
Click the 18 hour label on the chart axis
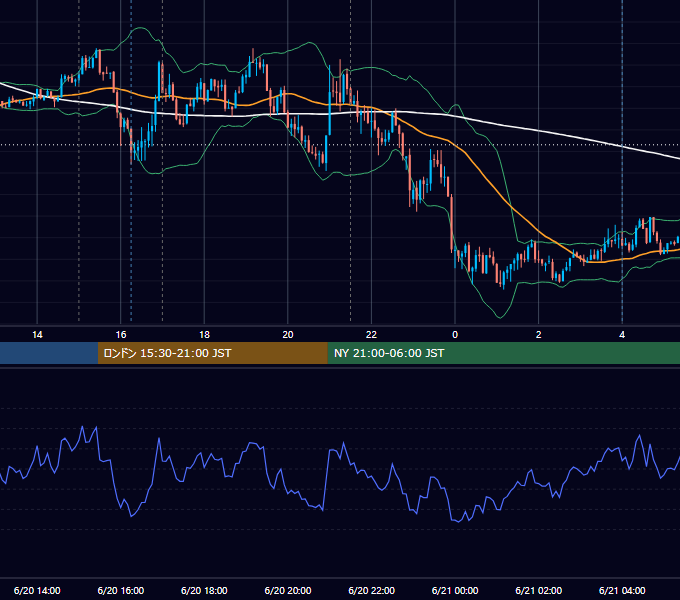point(204,335)
